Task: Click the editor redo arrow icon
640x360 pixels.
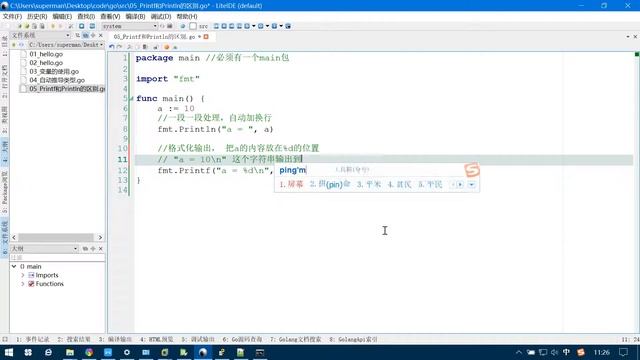Action: pyautogui.click(x=120, y=47)
